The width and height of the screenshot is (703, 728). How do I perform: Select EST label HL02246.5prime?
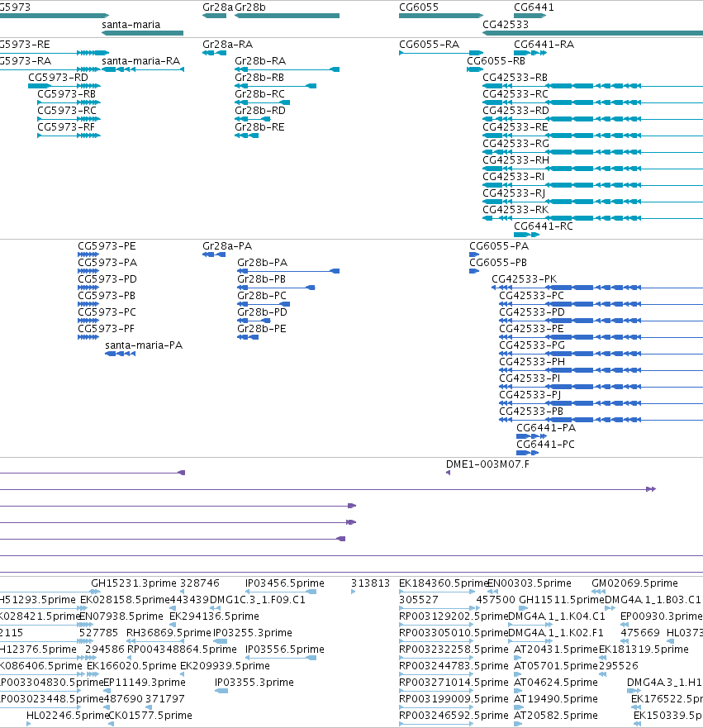point(68,716)
